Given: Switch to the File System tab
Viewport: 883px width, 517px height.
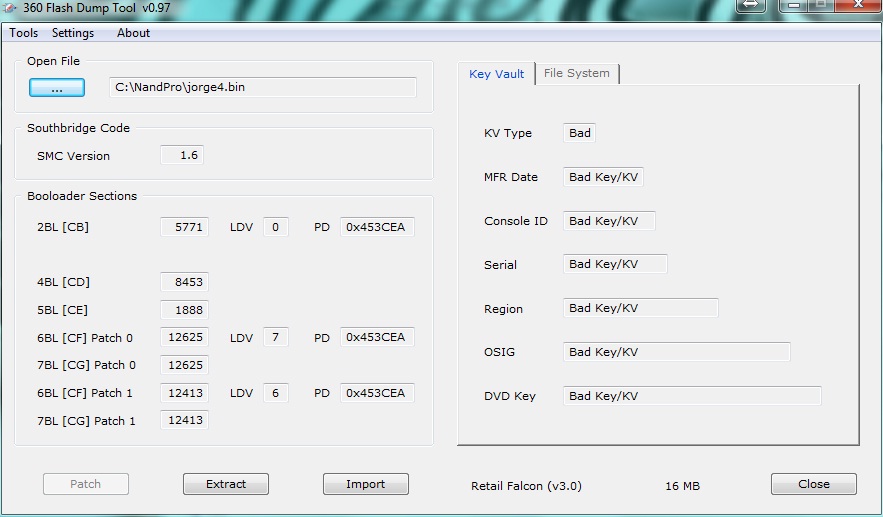Looking at the screenshot, I should pos(577,73).
